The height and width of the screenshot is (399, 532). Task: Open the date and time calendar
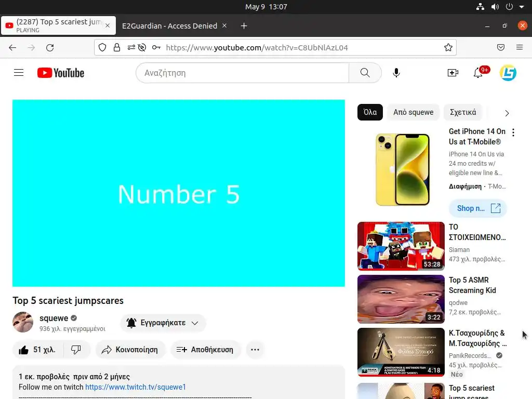266,7
